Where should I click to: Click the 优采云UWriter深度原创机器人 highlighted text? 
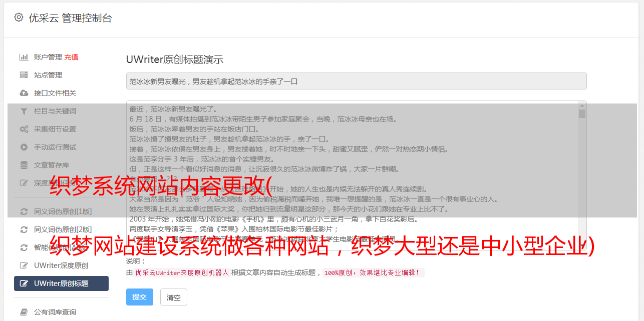pos(182,273)
